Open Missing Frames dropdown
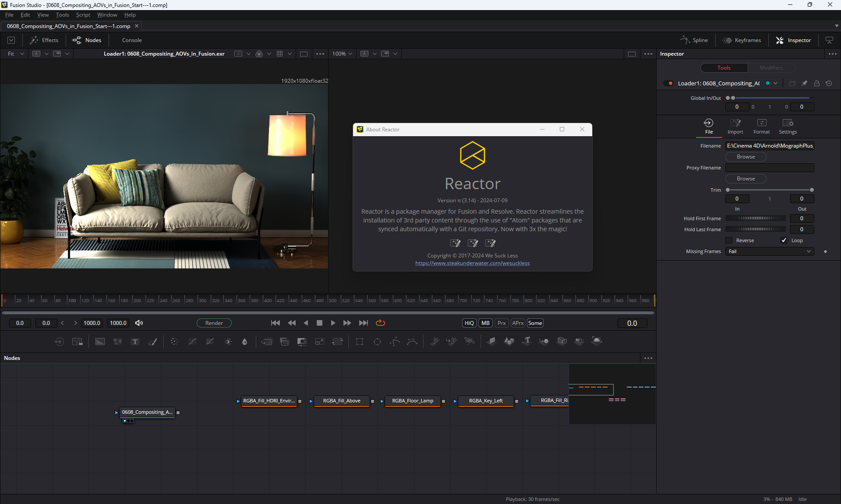Image resolution: width=841 pixels, height=504 pixels. coord(769,251)
